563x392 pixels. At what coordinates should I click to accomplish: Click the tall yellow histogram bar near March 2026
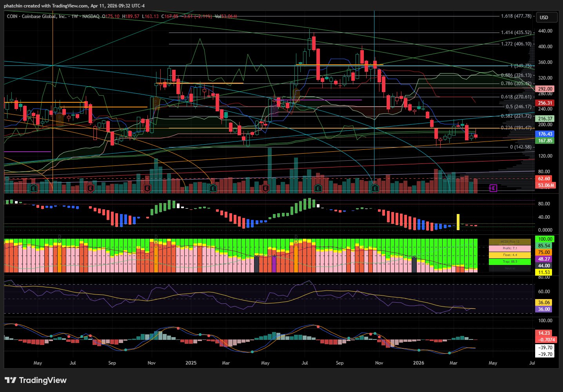pyautogui.click(x=458, y=222)
